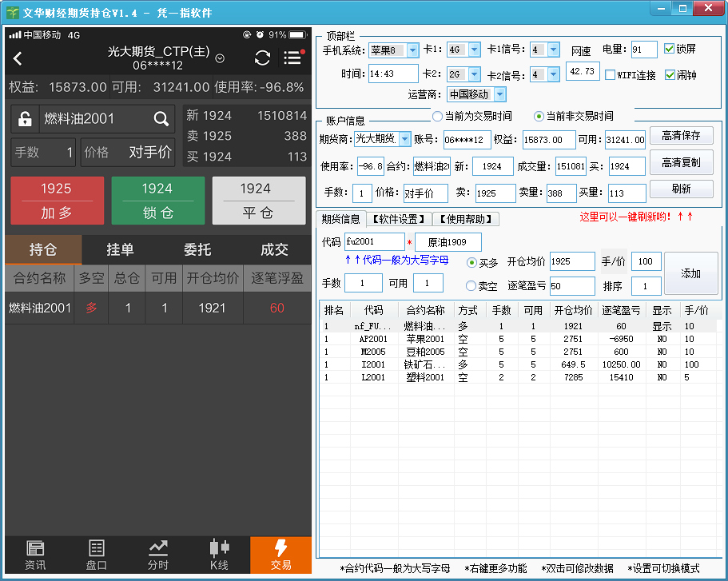Screen dimensions: 728x581
Task: Open the hamburger list menu icon
Action: [292, 58]
